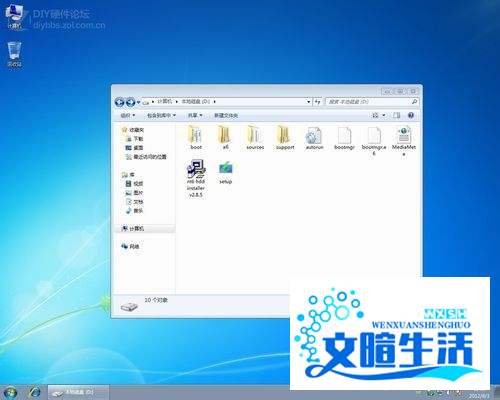Open the support folder
The width and height of the screenshot is (500, 400).
285,137
